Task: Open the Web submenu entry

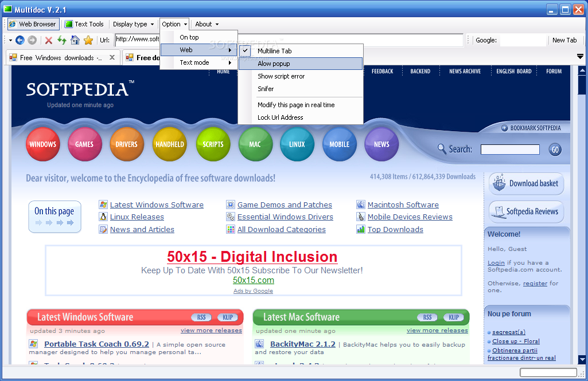Action: coord(198,50)
